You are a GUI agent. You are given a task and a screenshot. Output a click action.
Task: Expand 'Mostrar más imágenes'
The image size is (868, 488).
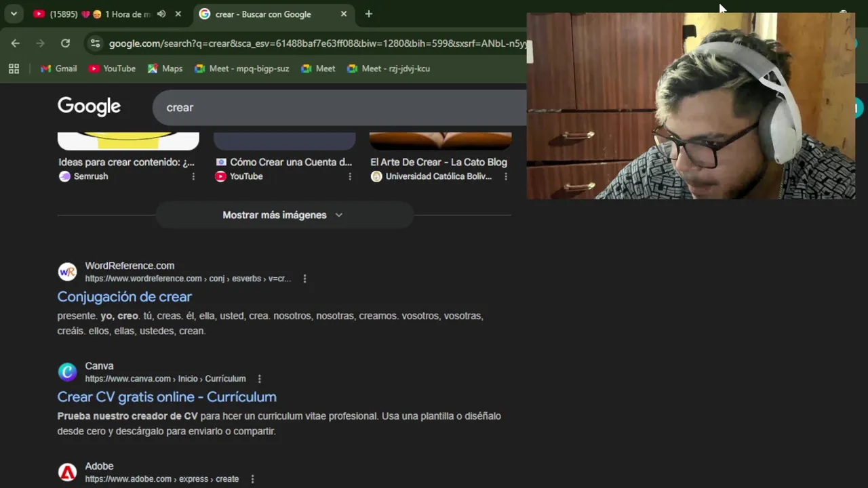coord(285,215)
